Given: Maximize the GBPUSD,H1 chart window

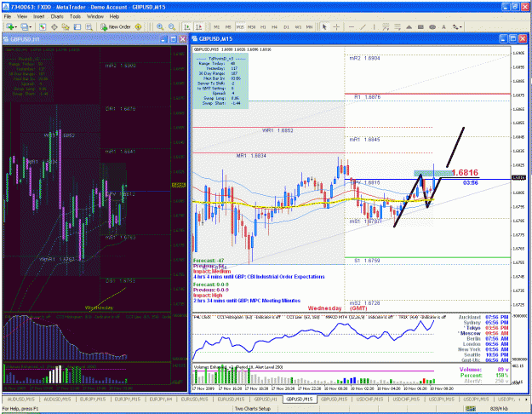Looking at the screenshot, I should click(173, 39).
